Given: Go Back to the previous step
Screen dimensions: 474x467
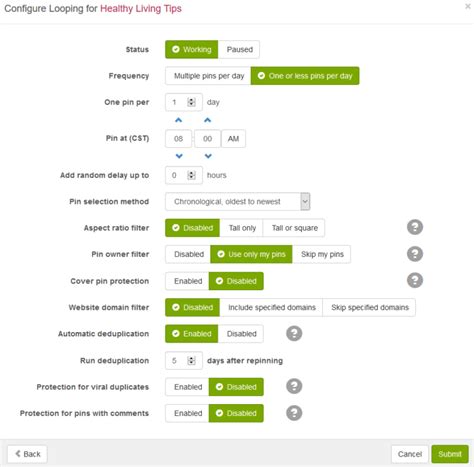Looking at the screenshot, I should (x=28, y=454).
